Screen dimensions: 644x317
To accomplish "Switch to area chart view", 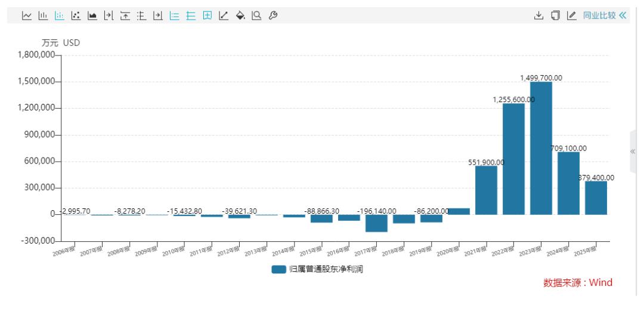I will [92, 16].
